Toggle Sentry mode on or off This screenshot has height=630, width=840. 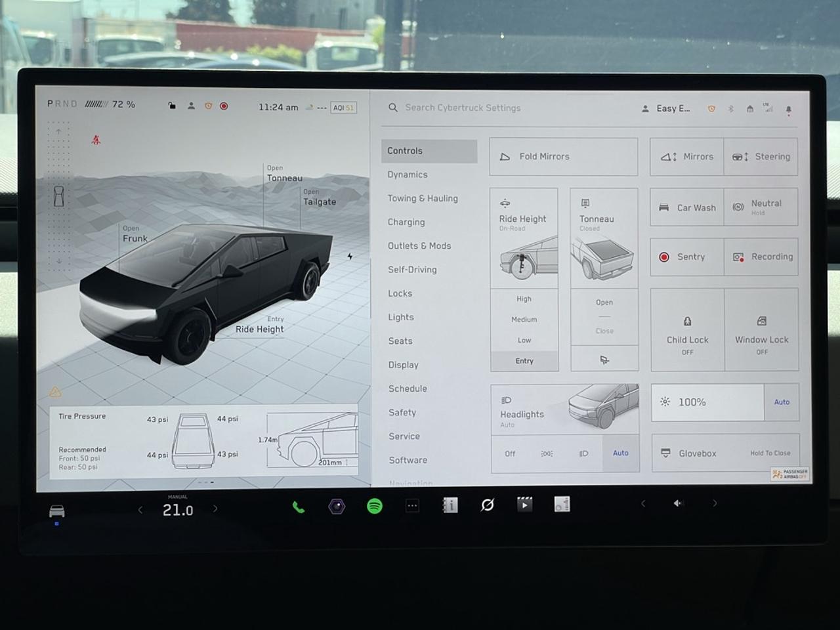pyautogui.click(x=687, y=257)
